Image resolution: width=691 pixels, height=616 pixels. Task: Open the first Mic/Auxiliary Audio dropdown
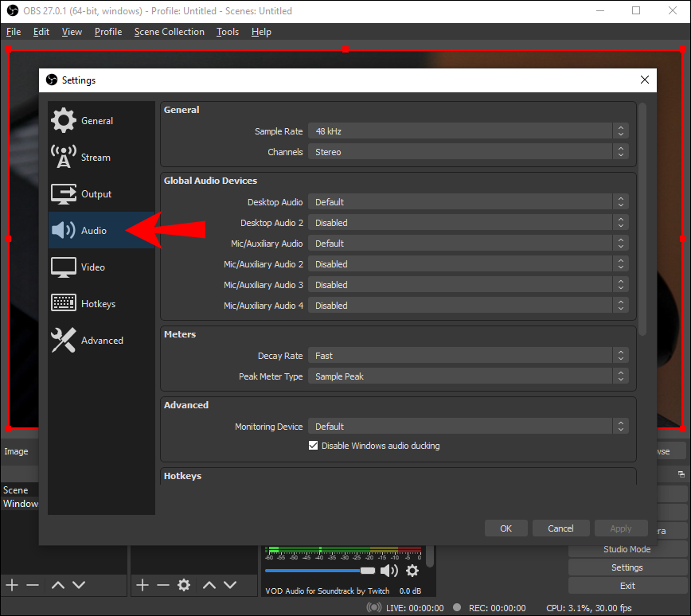coord(468,244)
